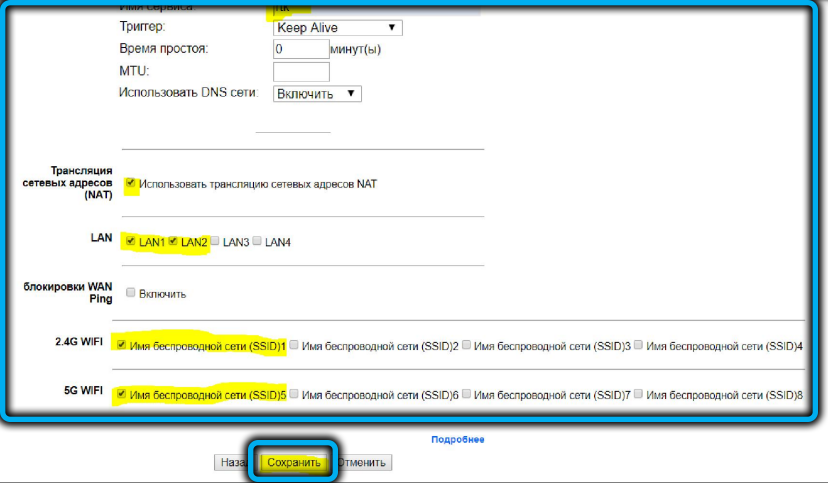
Task: Enable WAN Ping blocking checkbox
Action: pyautogui.click(x=130, y=293)
